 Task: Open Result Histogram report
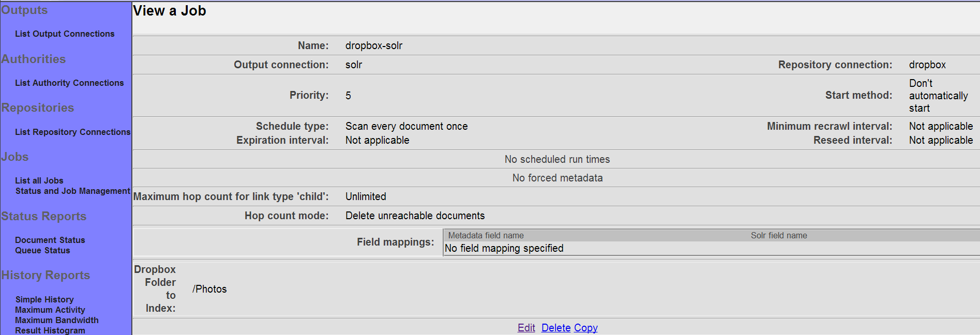click(x=50, y=330)
